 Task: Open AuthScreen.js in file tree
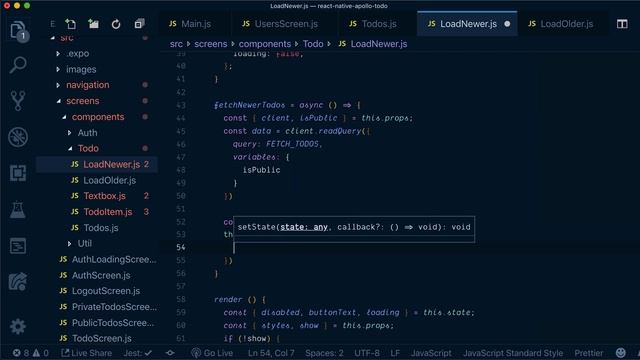(x=101, y=275)
